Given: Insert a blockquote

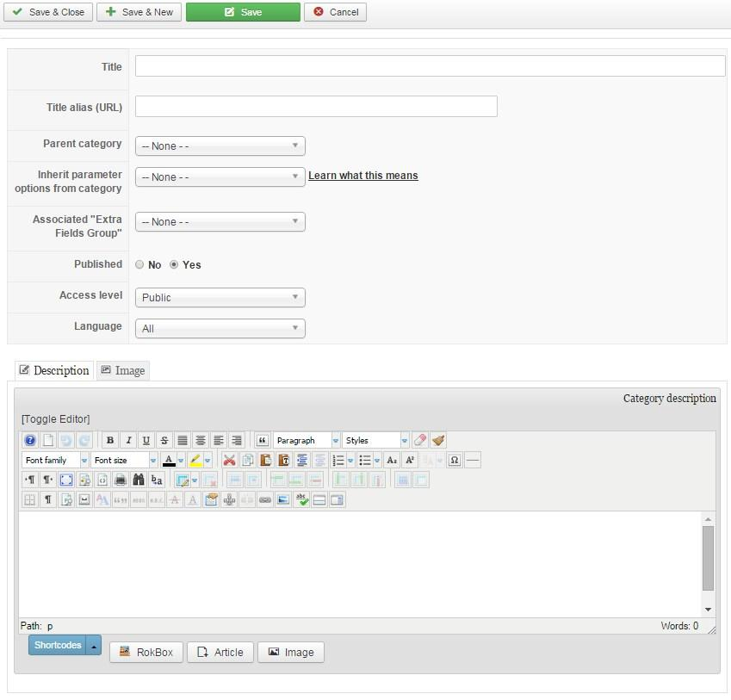Looking at the screenshot, I should coord(263,441).
